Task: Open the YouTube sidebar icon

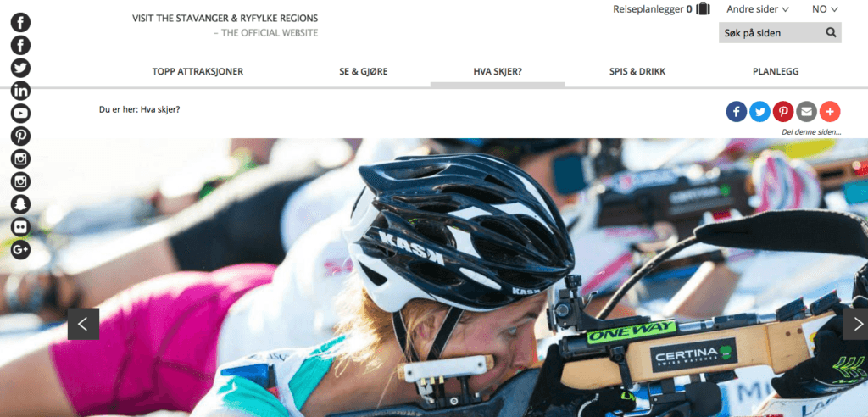Action: click(20, 114)
